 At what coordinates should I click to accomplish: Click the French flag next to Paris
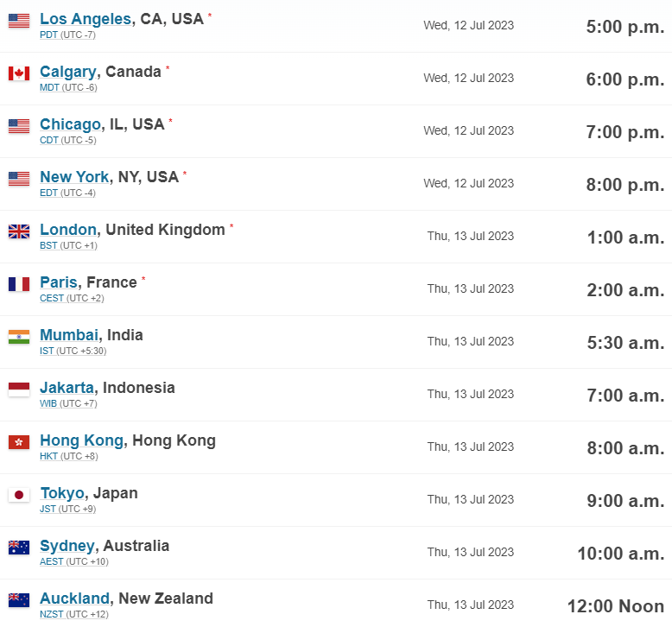[19, 284]
